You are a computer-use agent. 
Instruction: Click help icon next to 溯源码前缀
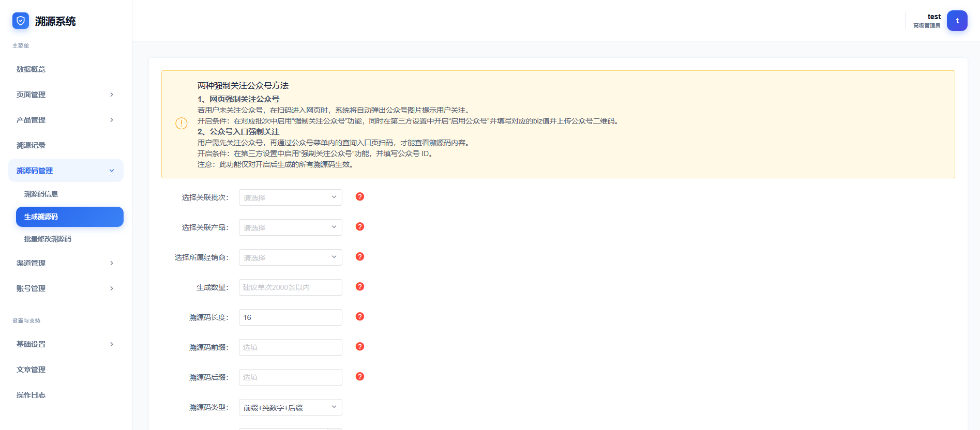[x=360, y=346]
